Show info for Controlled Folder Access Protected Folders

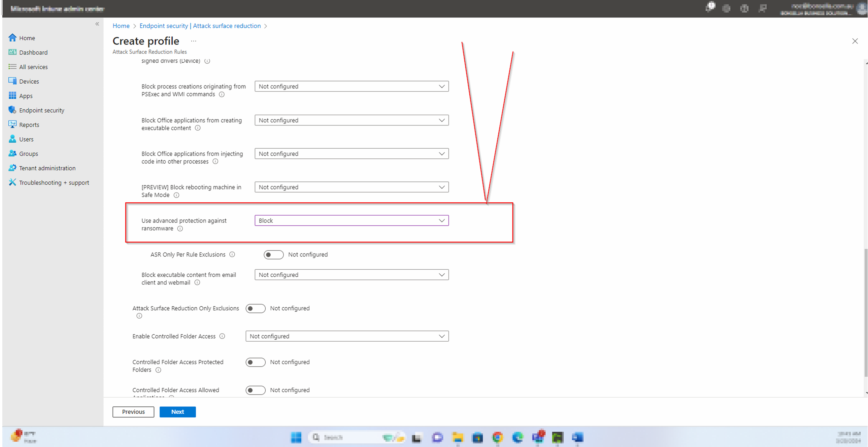[158, 370]
